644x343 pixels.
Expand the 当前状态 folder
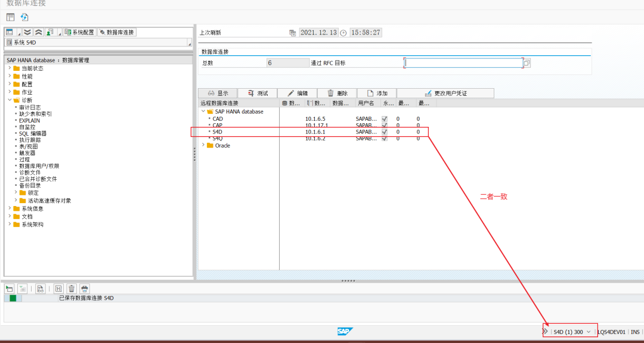pos(10,68)
